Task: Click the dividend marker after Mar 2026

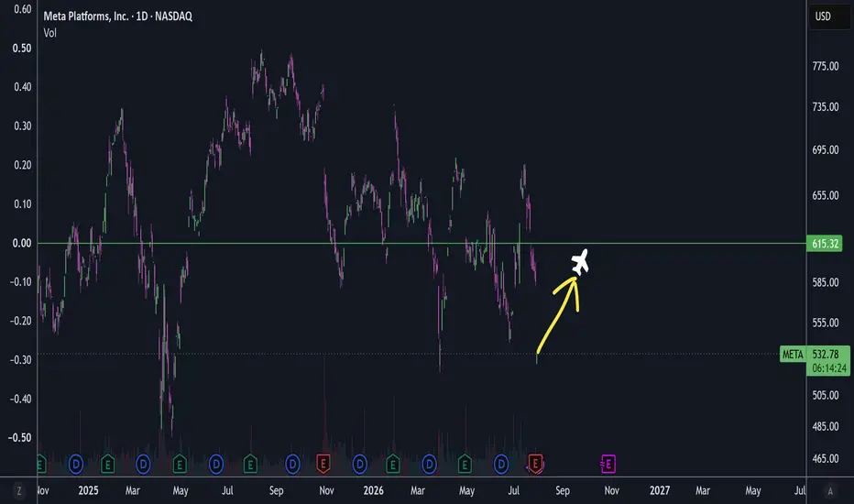Action: coord(429,465)
